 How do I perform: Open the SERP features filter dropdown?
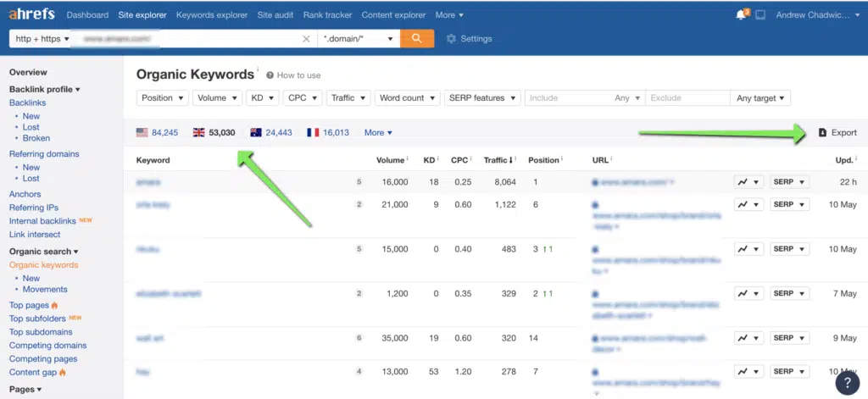(482, 98)
